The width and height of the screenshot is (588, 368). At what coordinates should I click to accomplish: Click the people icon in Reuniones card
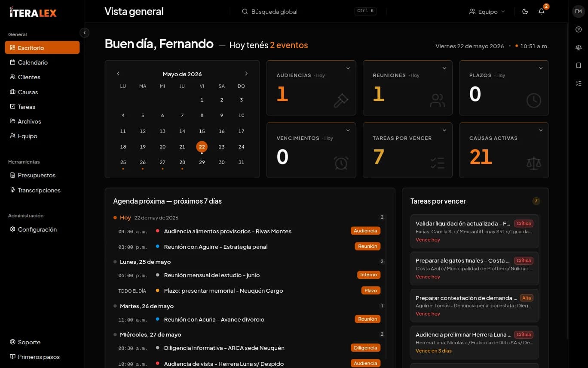coord(437,100)
